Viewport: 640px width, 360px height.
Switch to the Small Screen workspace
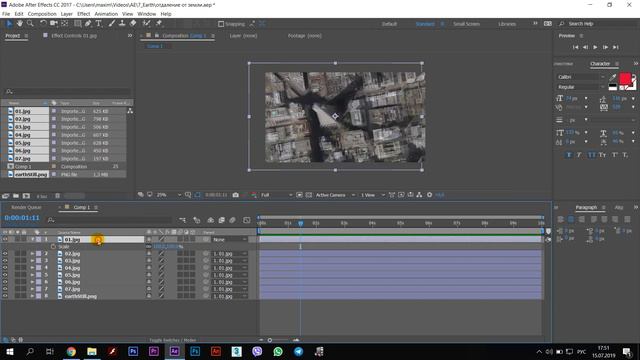pos(466,24)
